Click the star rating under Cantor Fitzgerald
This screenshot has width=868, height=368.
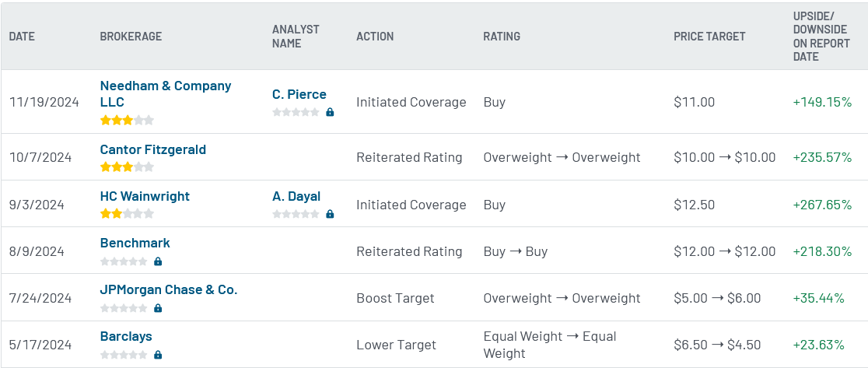127,167
